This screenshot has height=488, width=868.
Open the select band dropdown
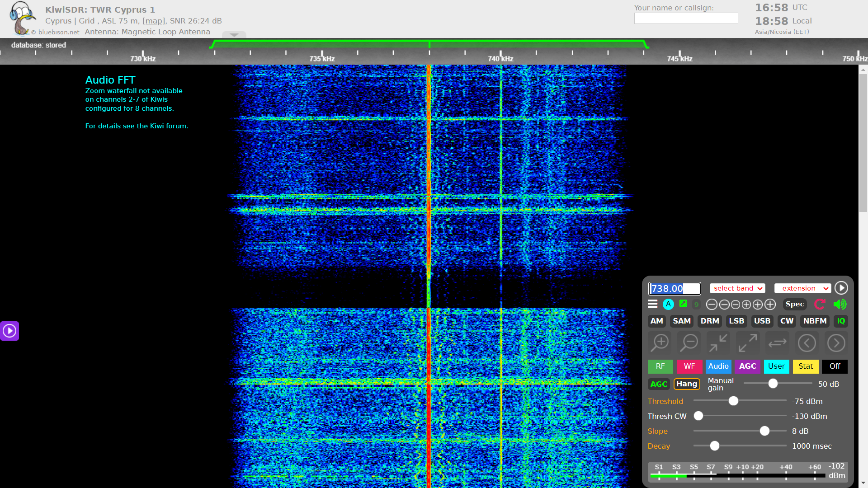point(737,288)
